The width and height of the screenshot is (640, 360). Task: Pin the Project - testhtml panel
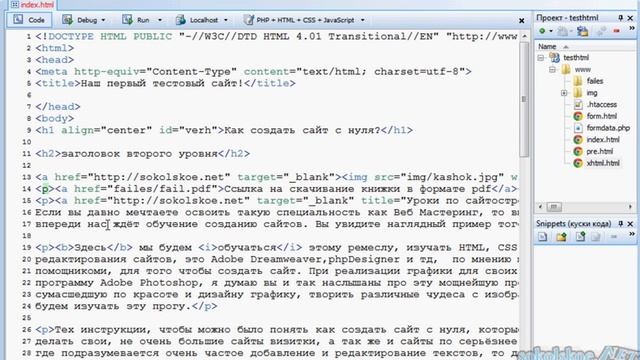(621, 18)
